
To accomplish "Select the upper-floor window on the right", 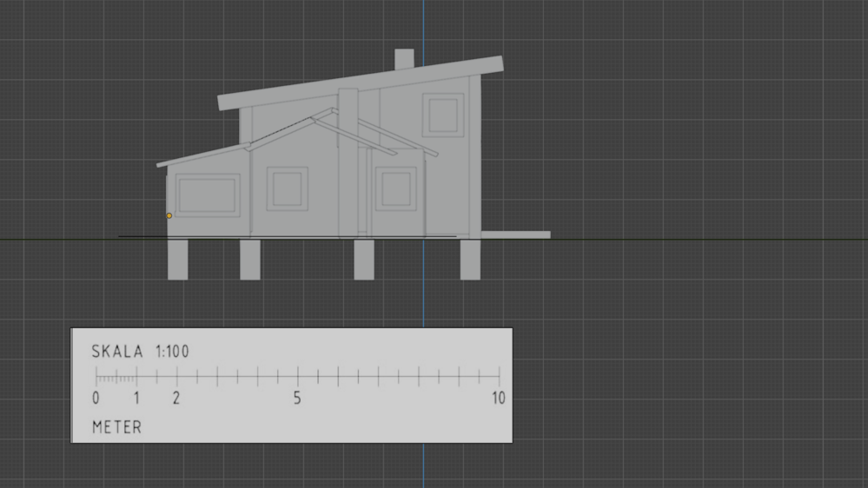I will pos(443,115).
